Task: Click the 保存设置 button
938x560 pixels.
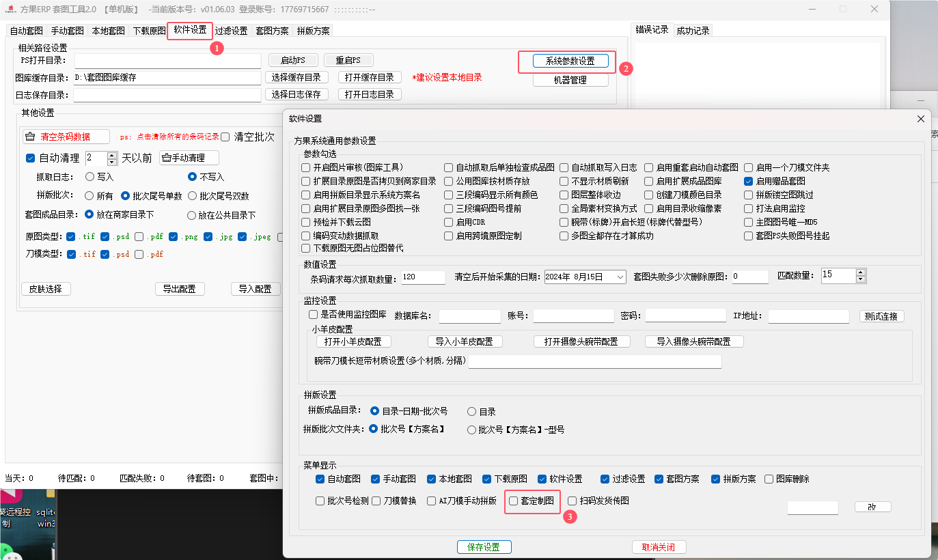Action: (484, 547)
